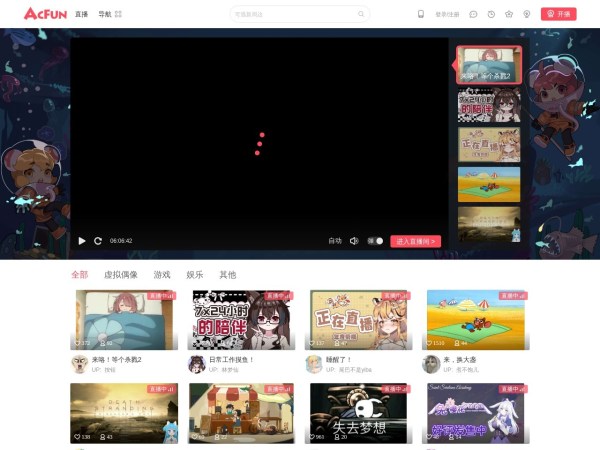Open the messages icon in the header

(x=474, y=14)
